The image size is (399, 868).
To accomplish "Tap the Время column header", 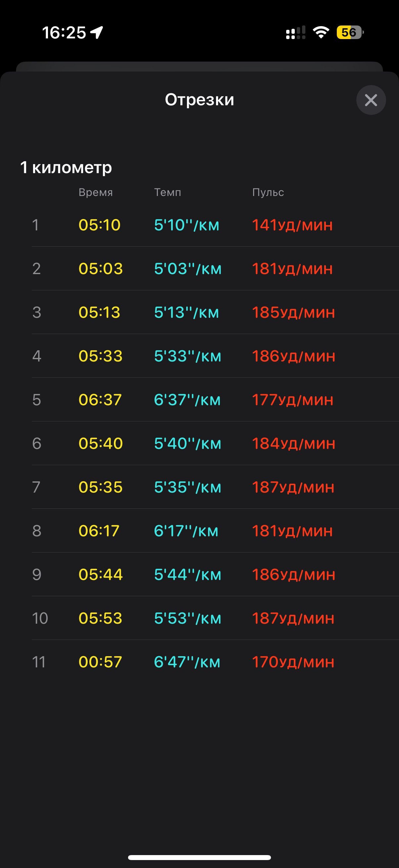I will pos(96,192).
